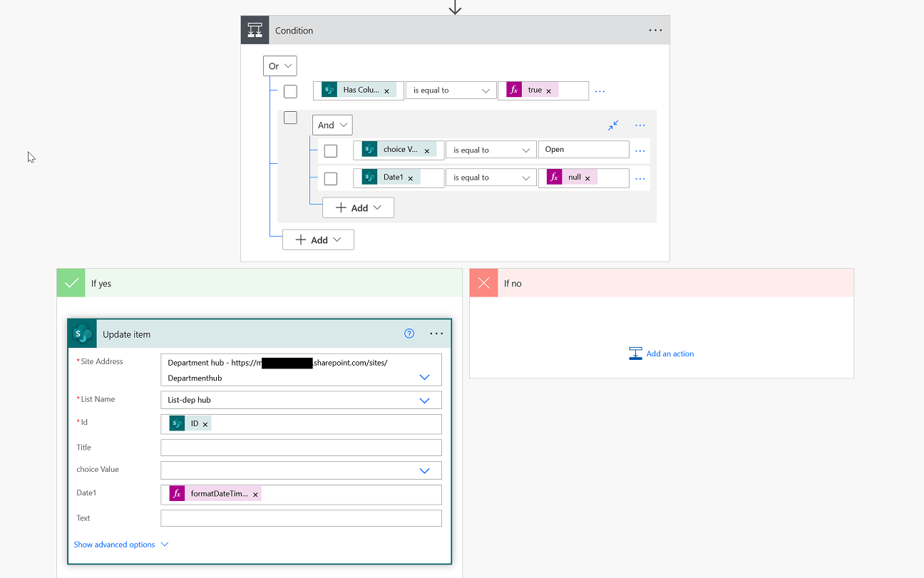Open ellipsis menu for Date1 condition row
924x578 pixels.
pyautogui.click(x=640, y=179)
